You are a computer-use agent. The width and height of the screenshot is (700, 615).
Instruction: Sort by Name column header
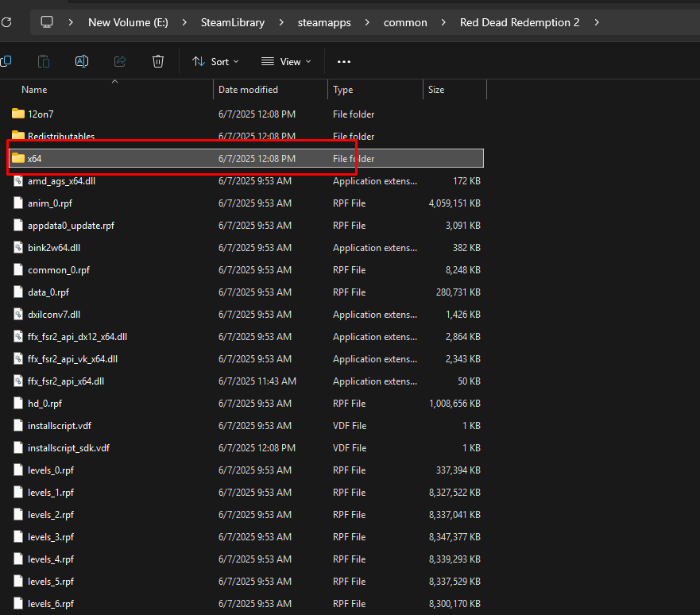(x=34, y=90)
